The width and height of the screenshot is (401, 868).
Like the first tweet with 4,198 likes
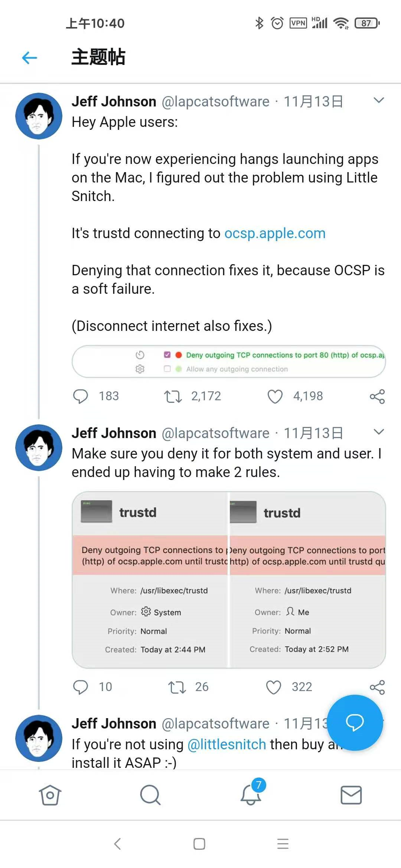(275, 396)
